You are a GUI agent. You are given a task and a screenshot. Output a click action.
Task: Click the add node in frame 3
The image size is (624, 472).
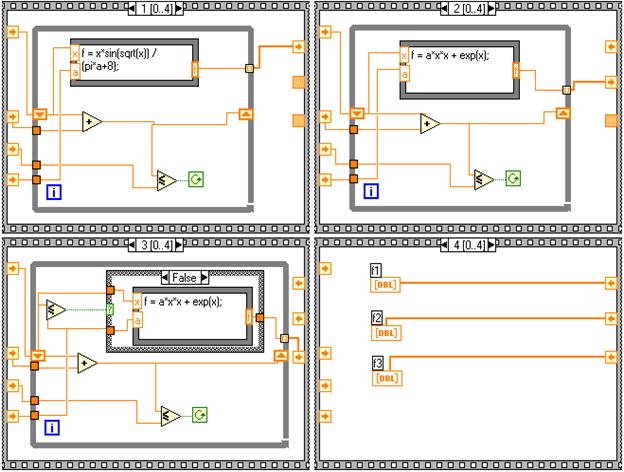(87, 363)
